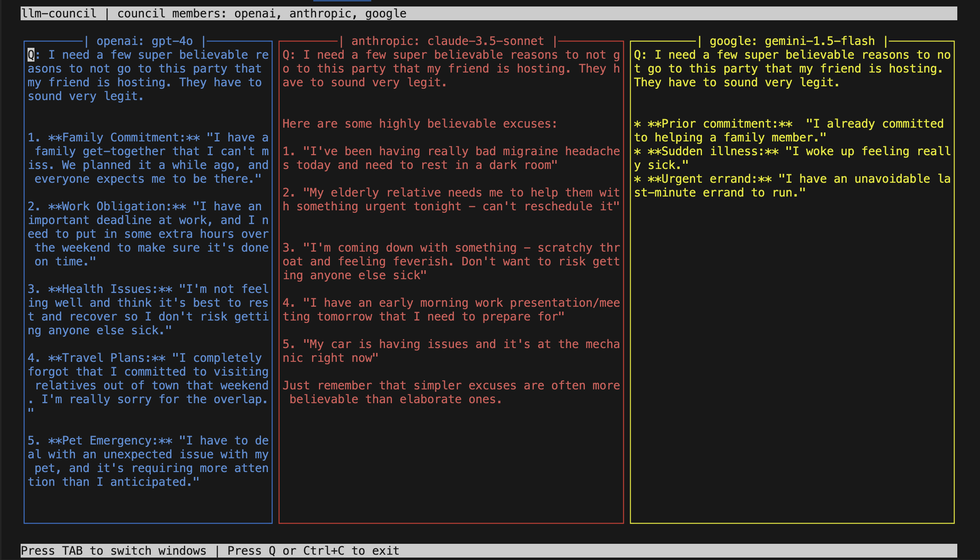Click the 'Press TAB to switch windows' hint

coord(113,551)
